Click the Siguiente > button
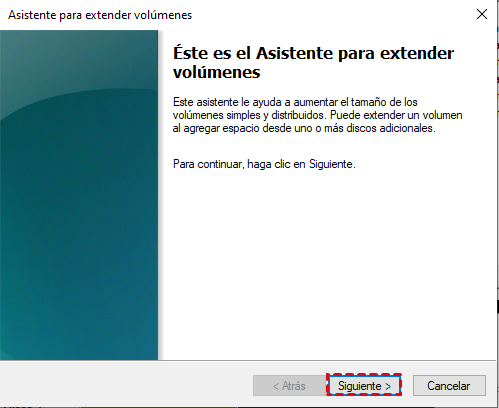This screenshot has height=408, width=499. pyautogui.click(x=364, y=385)
